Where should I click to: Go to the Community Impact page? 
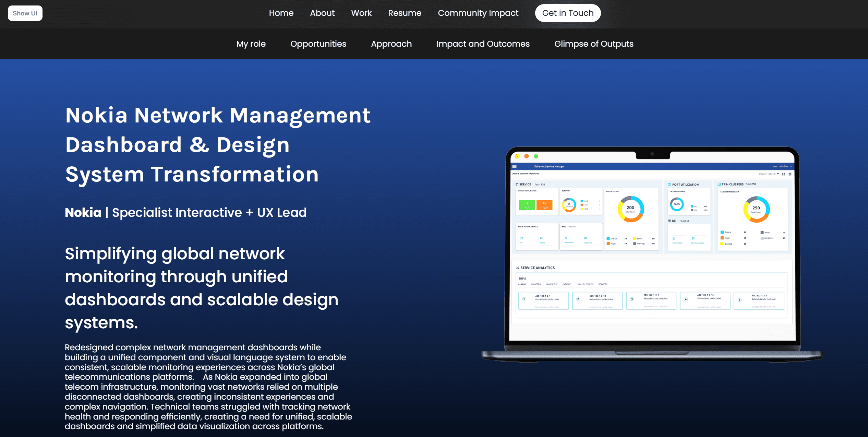click(478, 13)
